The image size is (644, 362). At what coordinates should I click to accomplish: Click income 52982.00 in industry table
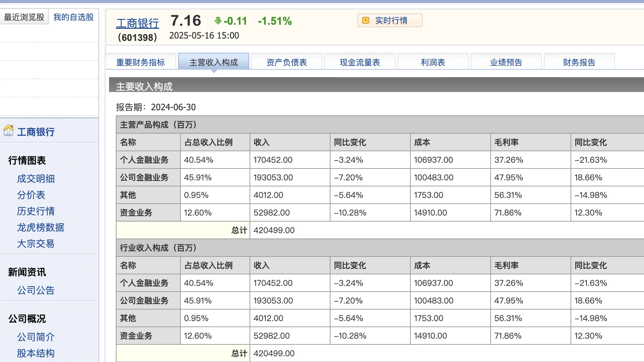(272, 336)
